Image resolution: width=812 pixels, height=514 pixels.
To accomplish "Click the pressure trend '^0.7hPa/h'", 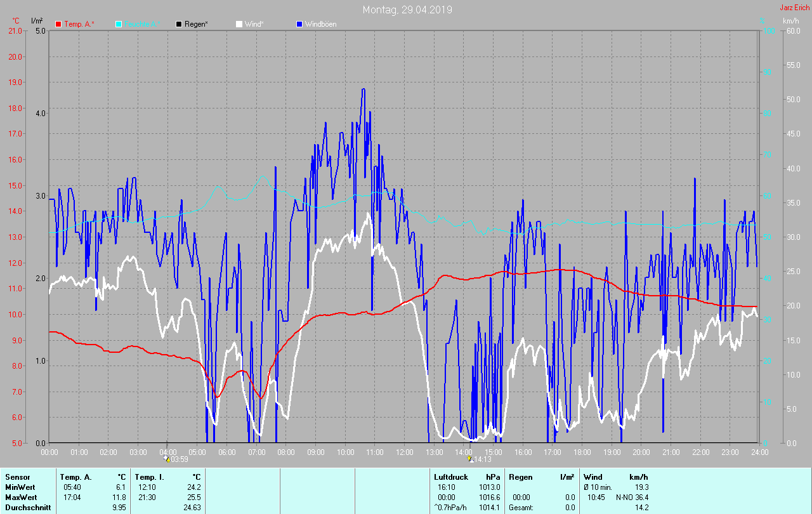I will click(x=451, y=508).
